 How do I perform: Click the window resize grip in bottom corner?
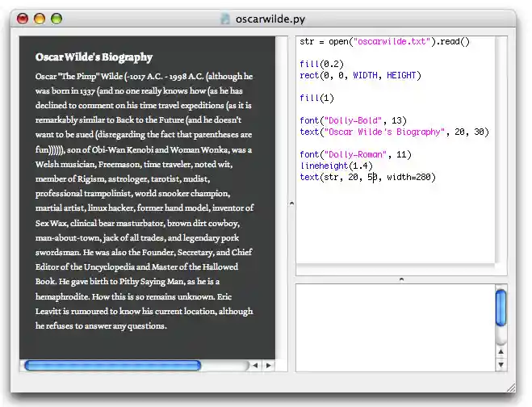(x=510, y=387)
